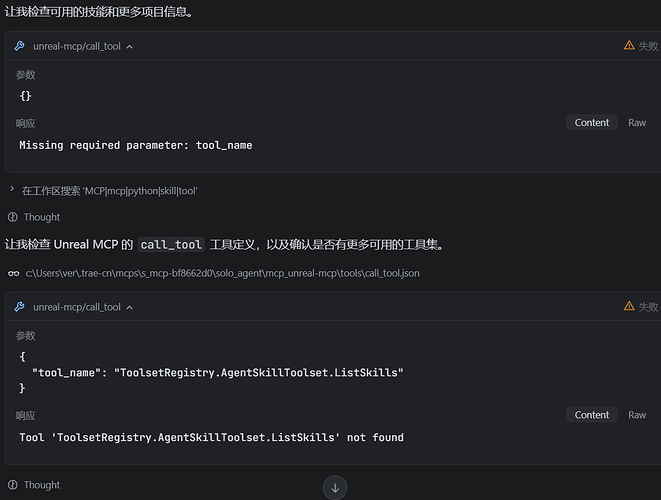661x500 pixels.
Task: Click warning icon on second failed tool call
Action: coord(629,306)
